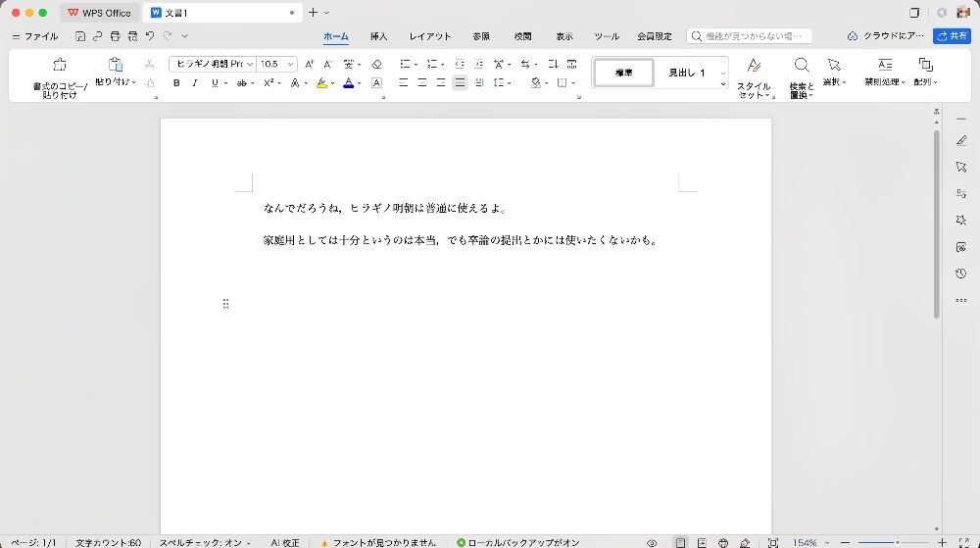Open the Find and Replace magnifier icon

[802, 65]
